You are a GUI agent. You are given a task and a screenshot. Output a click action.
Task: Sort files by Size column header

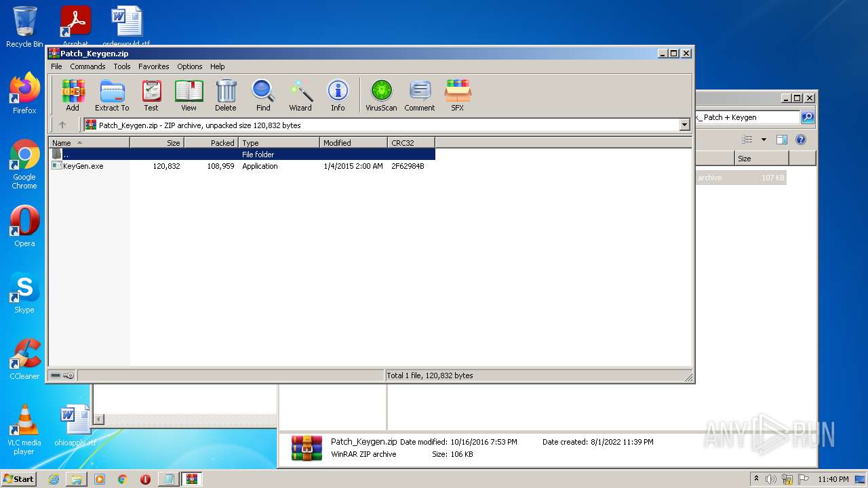[157, 143]
